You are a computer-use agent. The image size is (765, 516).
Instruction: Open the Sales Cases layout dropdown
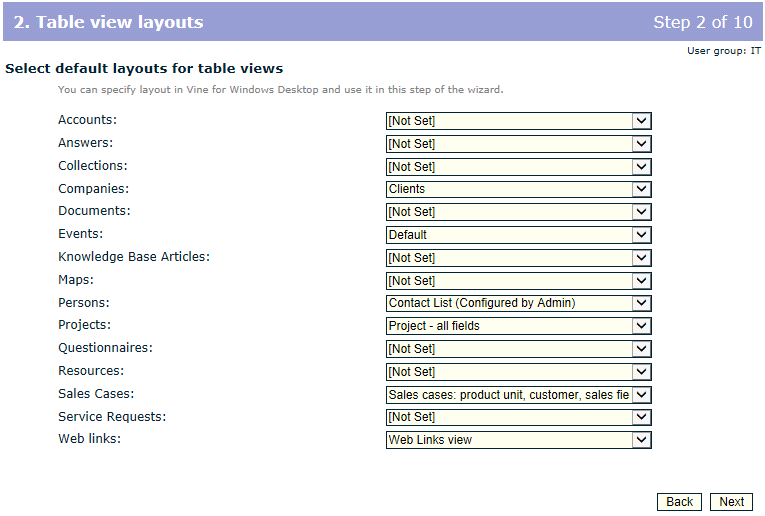(519, 395)
